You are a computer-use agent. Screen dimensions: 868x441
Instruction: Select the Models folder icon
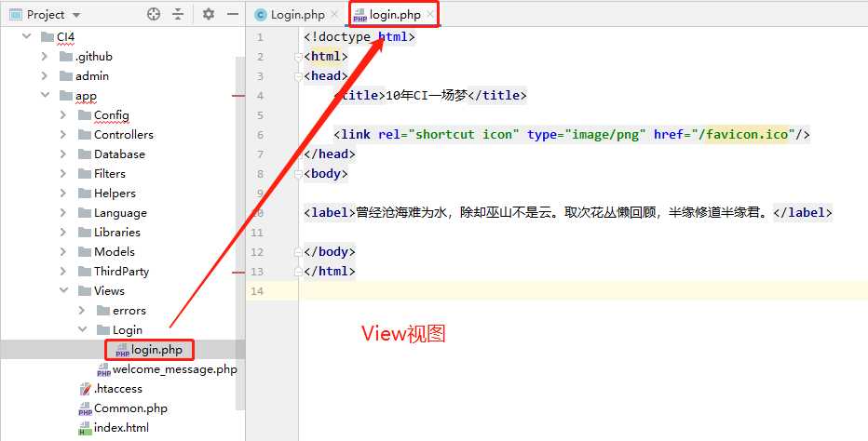85,252
